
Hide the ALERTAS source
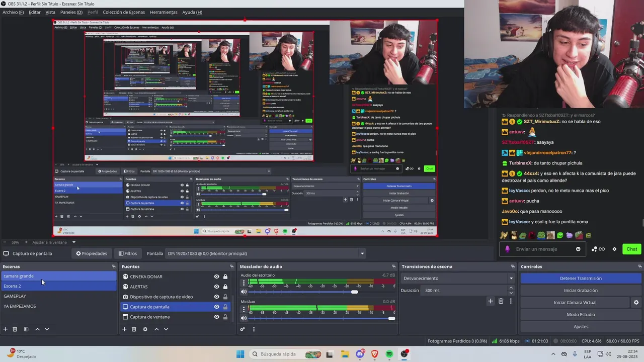(217, 287)
